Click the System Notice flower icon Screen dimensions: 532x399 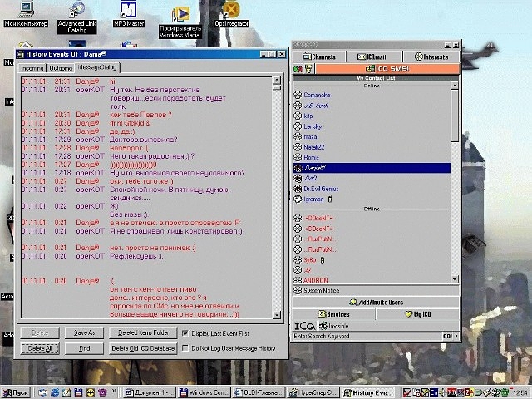coord(298,290)
